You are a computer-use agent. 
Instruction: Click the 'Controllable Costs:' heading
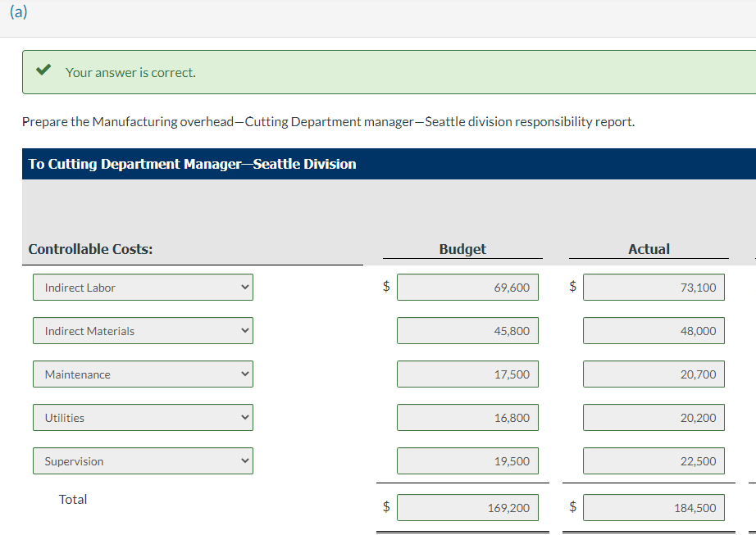point(91,249)
